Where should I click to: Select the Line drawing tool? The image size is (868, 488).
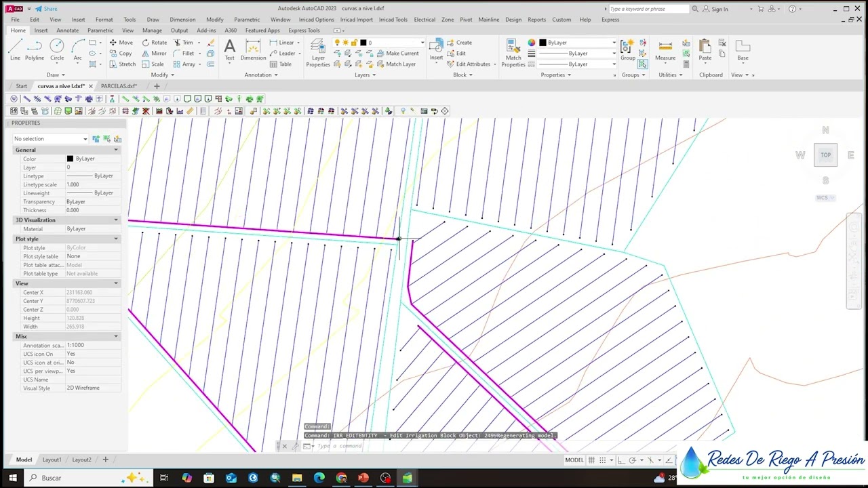click(x=15, y=49)
